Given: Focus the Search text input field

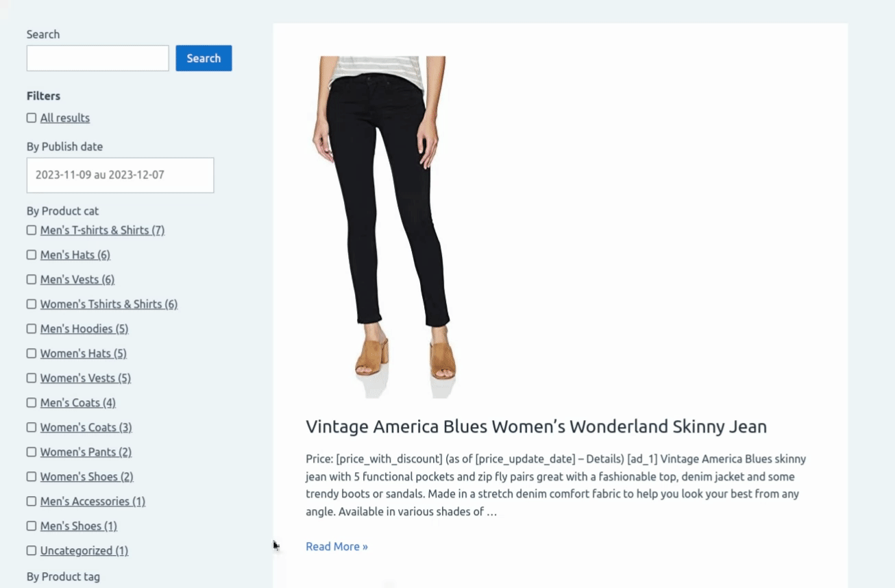Looking at the screenshot, I should tap(97, 58).
